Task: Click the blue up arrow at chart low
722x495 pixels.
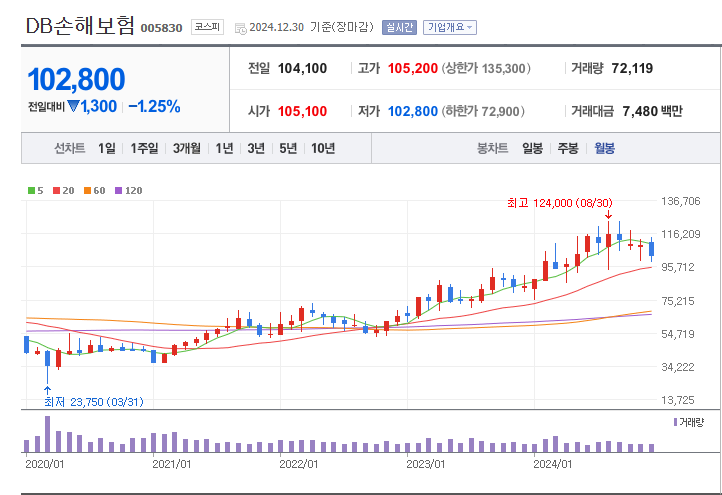Action: tap(47, 390)
